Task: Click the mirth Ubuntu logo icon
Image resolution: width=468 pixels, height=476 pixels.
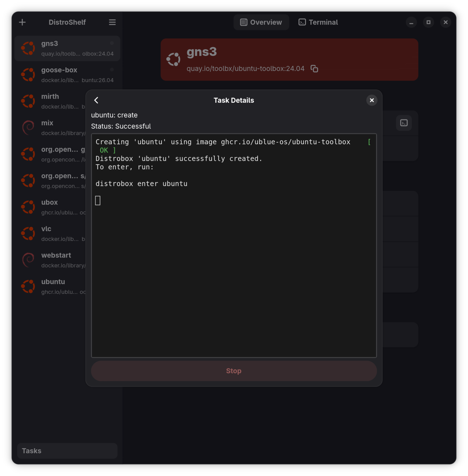Action: pos(28,101)
